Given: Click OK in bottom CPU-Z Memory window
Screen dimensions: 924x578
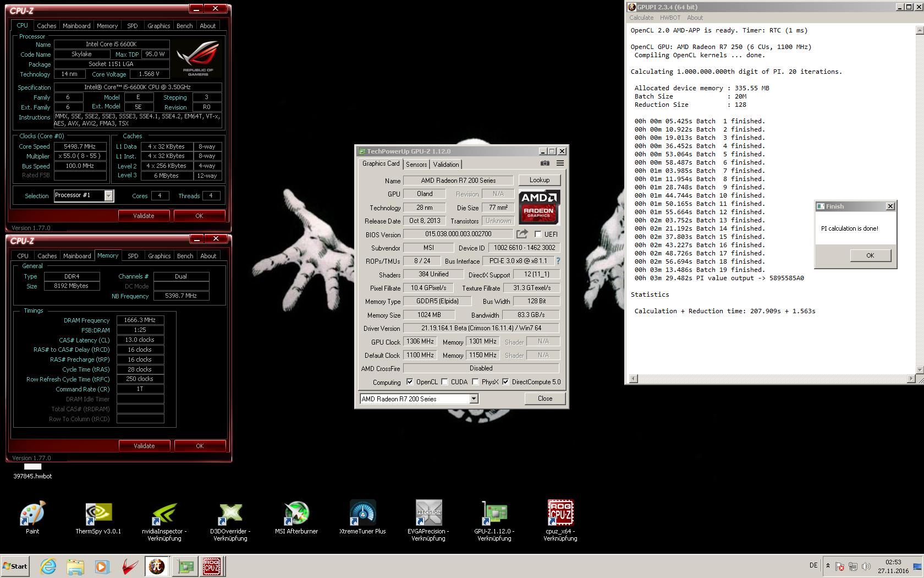Looking at the screenshot, I should (200, 446).
